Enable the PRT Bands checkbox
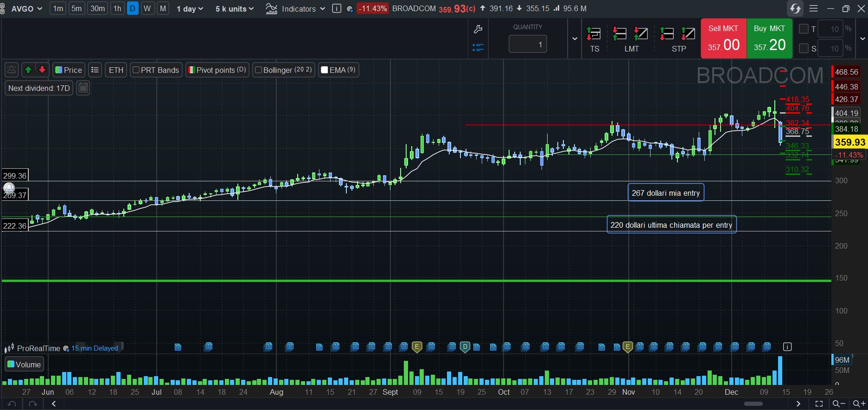868x410 pixels. (136, 70)
